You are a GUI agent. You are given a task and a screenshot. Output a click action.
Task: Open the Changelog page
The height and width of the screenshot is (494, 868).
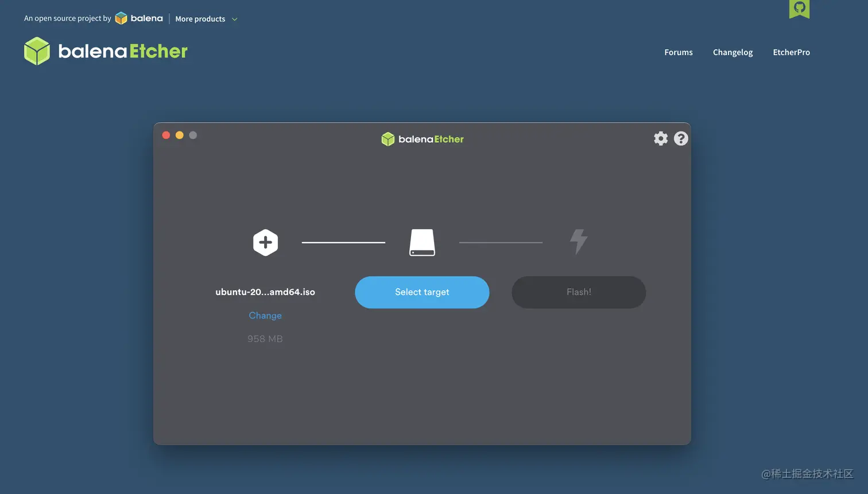click(733, 52)
